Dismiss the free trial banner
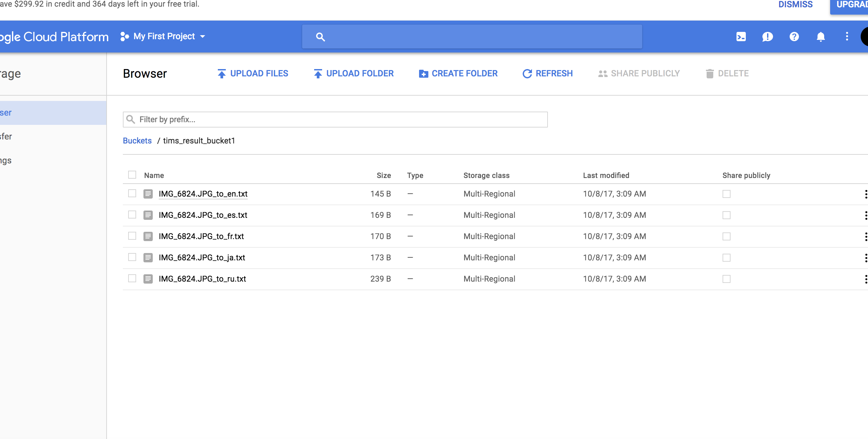This screenshot has width=868, height=439. point(795,5)
